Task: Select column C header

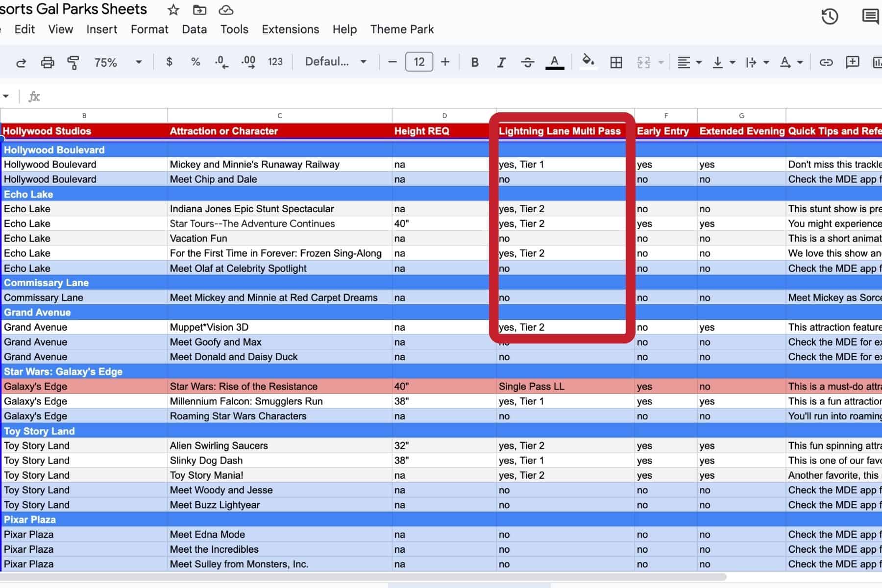Action: coord(280,116)
